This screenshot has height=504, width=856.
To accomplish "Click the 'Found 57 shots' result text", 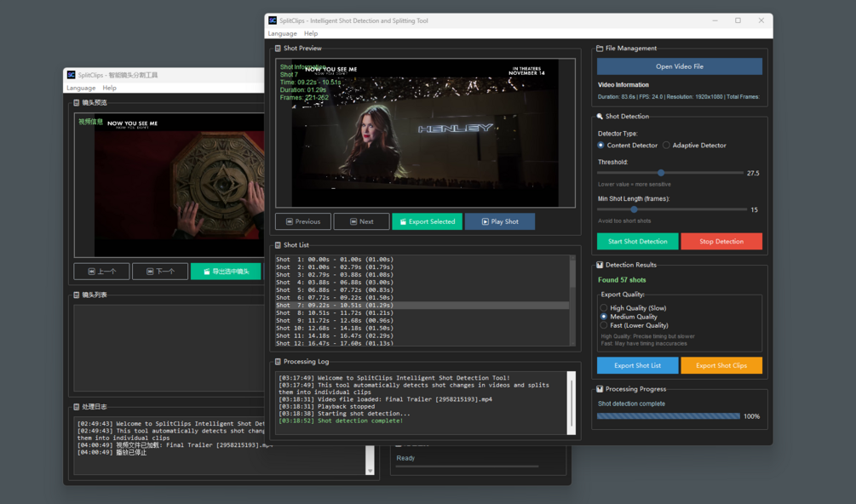I will tap(622, 280).
